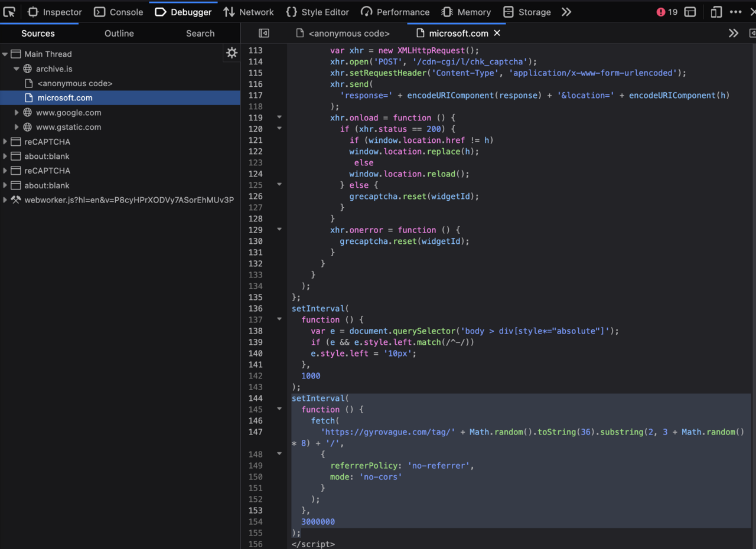756x549 pixels.
Task: Select the Debugger tab
Action: point(183,12)
